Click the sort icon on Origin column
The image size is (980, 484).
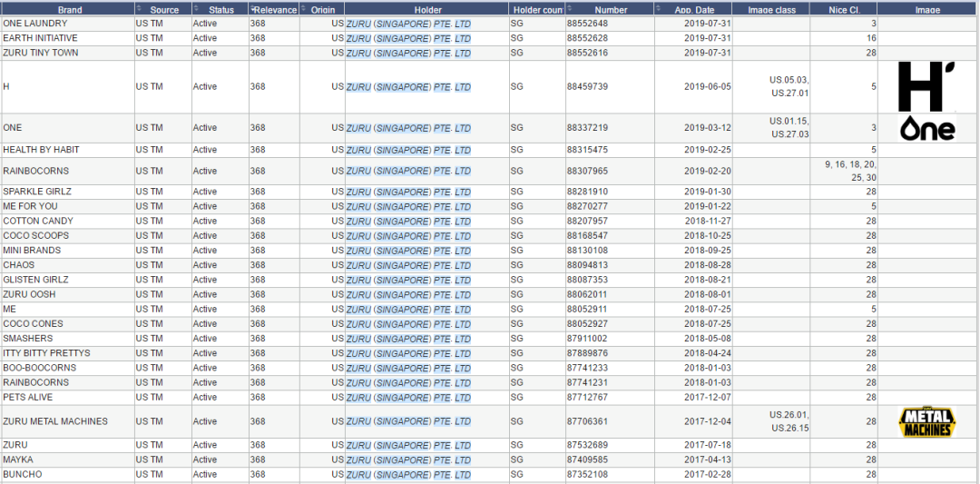pyautogui.click(x=304, y=9)
